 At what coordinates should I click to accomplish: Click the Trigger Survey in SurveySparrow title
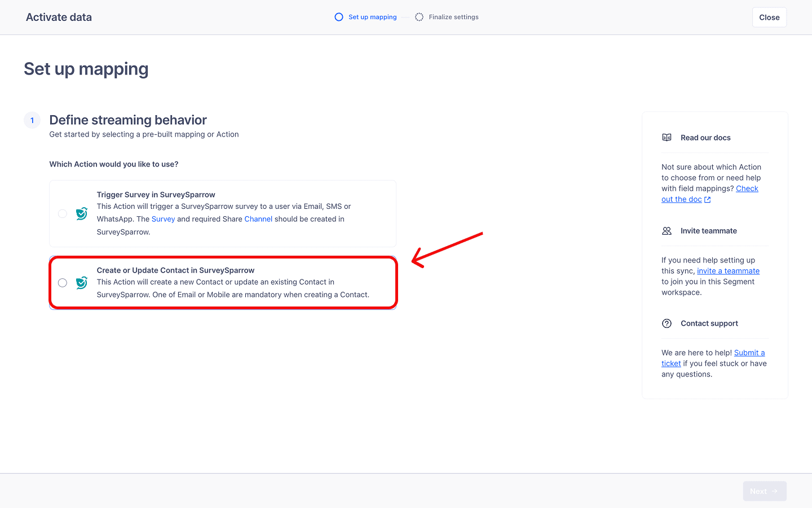[x=156, y=195]
